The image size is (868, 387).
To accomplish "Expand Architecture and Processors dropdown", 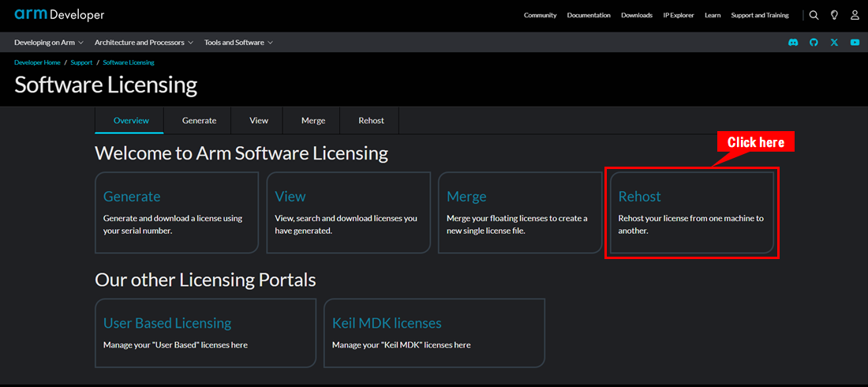I will tap(144, 43).
